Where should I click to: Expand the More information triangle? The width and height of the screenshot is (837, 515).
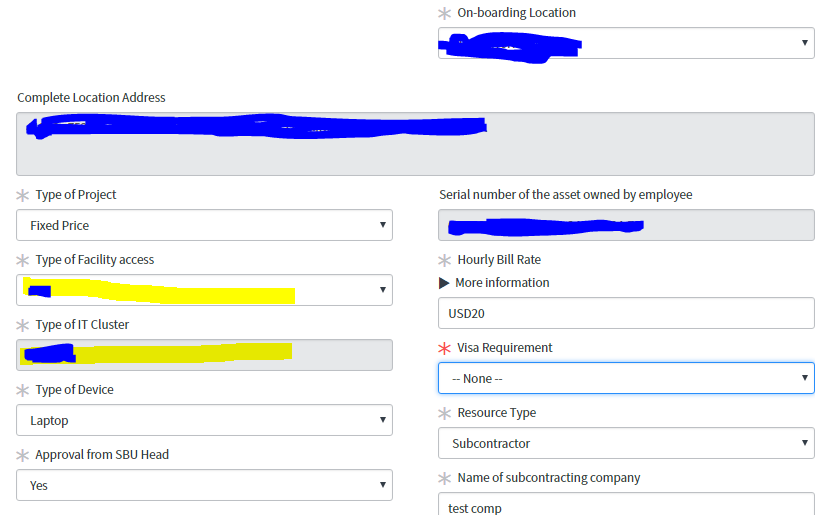pyautogui.click(x=444, y=283)
